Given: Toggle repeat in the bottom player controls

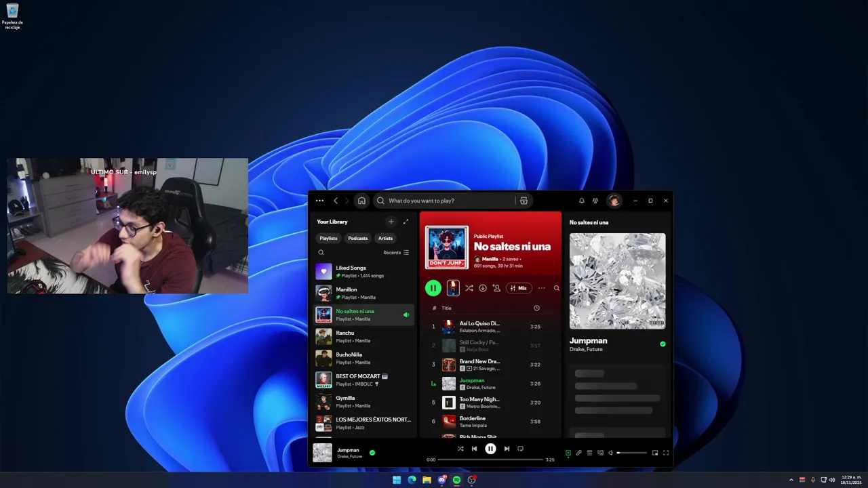Looking at the screenshot, I should (520, 449).
